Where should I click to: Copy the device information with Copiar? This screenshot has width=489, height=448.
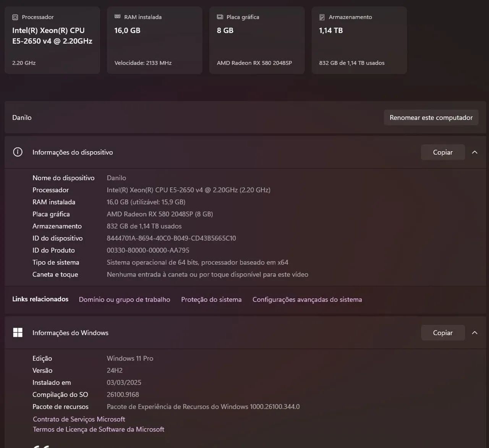click(443, 152)
